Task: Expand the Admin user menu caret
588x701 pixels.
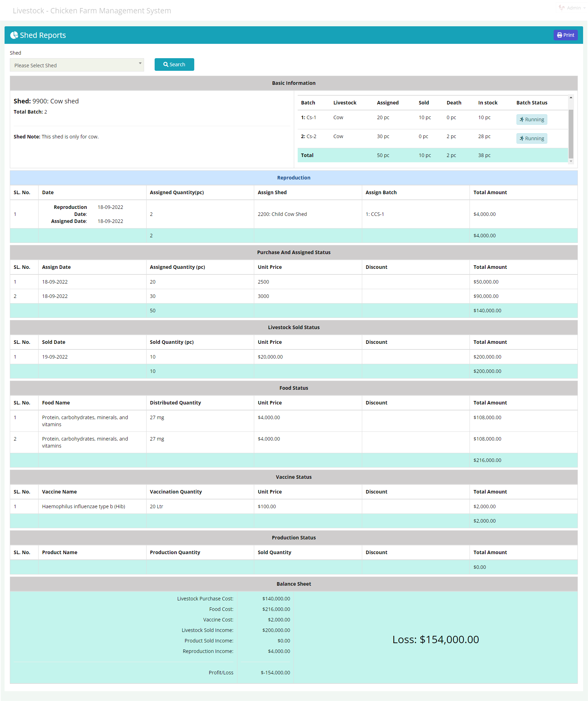Action: 584,8
